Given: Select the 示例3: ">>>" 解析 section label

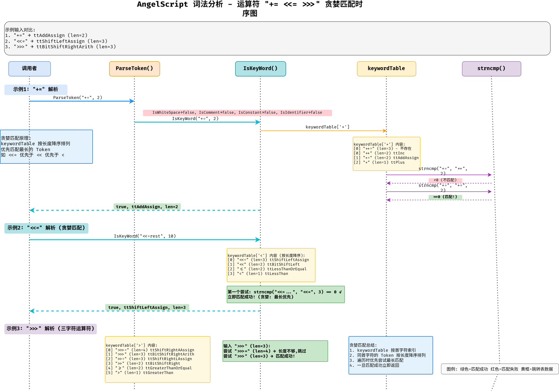Looking at the screenshot, I should (x=50, y=329).
